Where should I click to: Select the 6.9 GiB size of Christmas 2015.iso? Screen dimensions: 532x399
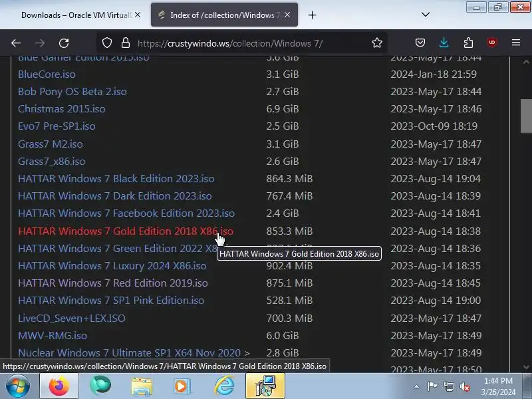(x=282, y=109)
